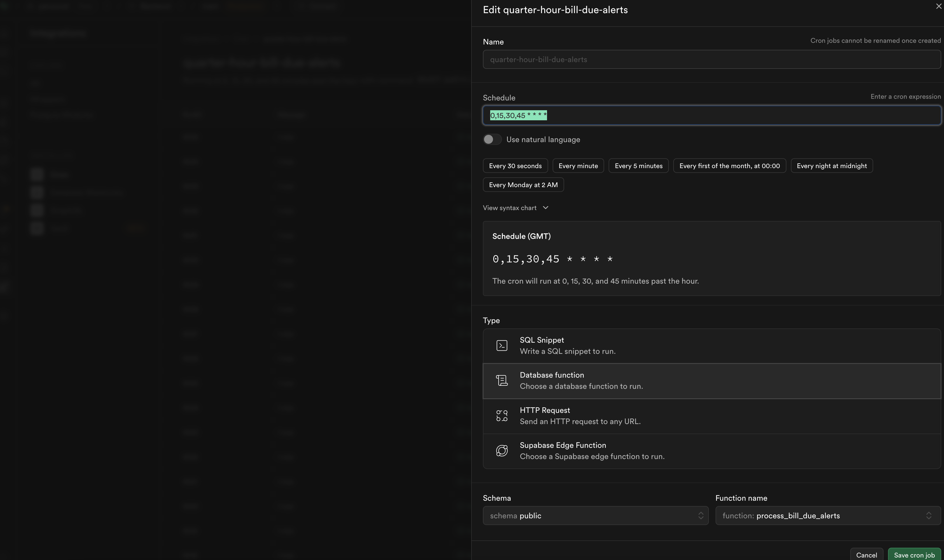Screen dimensions: 944x560
Task: Select the SQL Snippet type option
Action: (x=711, y=346)
